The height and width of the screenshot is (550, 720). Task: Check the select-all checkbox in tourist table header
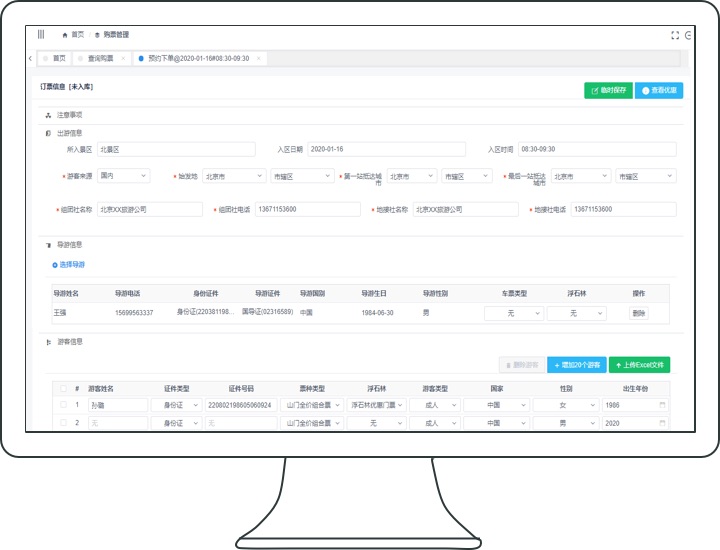[x=64, y=388]
